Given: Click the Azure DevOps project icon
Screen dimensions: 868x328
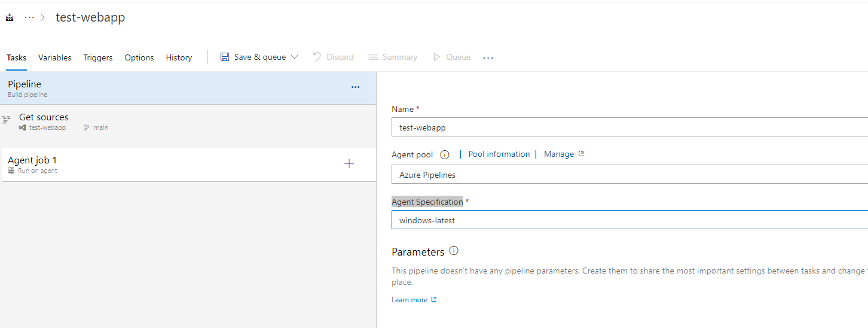Looking at the screenshot, I should click(x=10, y=17).
